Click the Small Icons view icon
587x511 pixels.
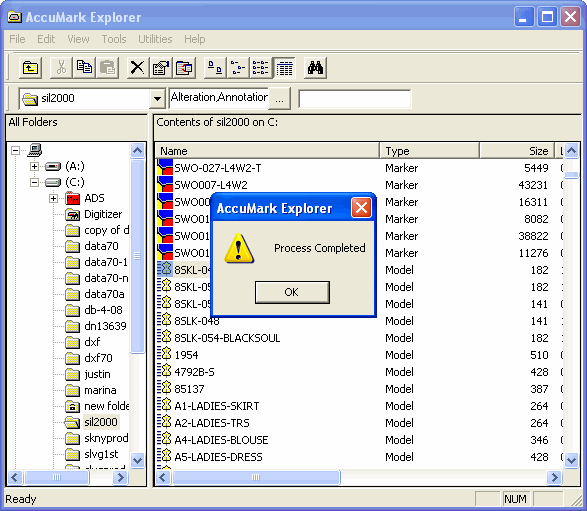click(238, 68)
